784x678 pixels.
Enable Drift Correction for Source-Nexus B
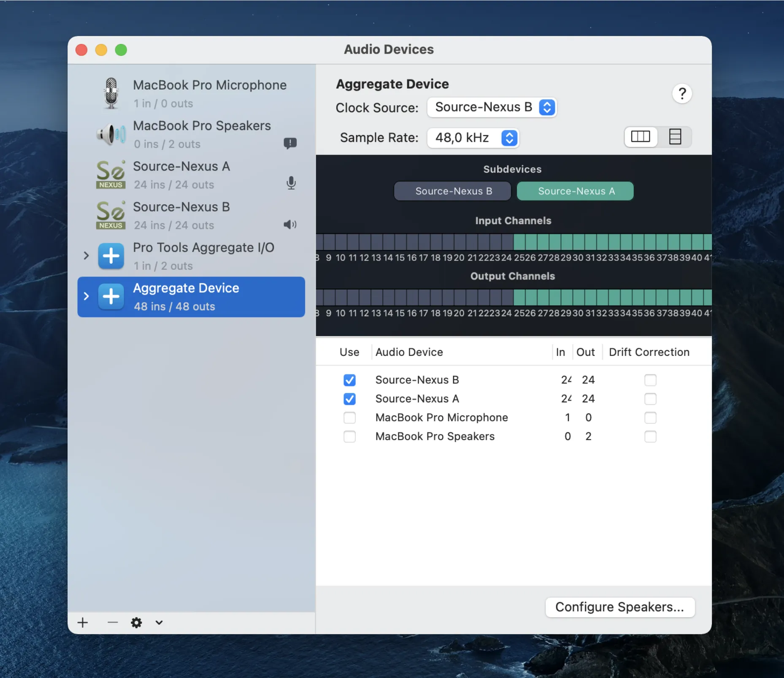[x=650, y=380]
